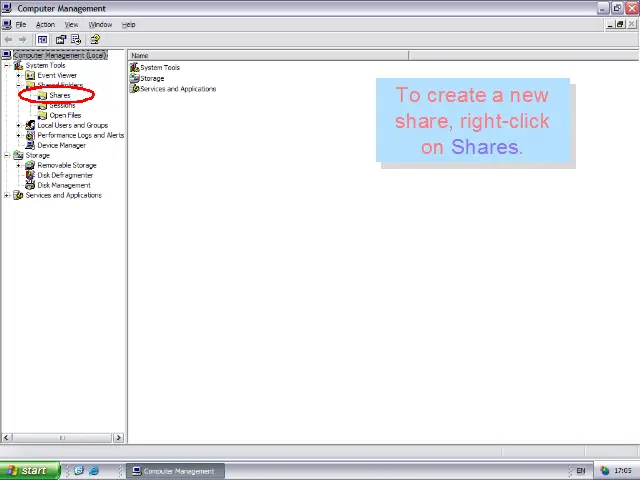This screenshot has height=480, width=640.
Task: Click the EN language indicator
Action: tap(581, 471)
